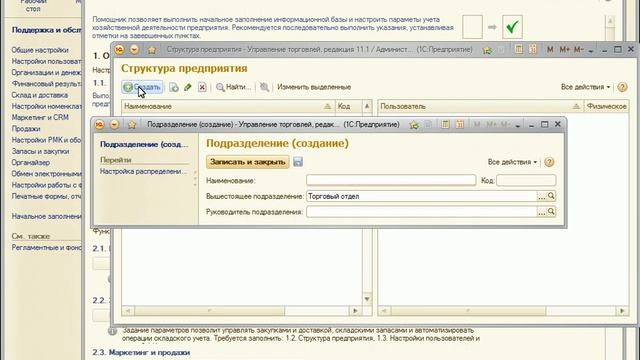Open help icon in Структура предприятия toolbar
This screenshot has width=640, height=360.
pyautogui.click(x=622, y=87)
